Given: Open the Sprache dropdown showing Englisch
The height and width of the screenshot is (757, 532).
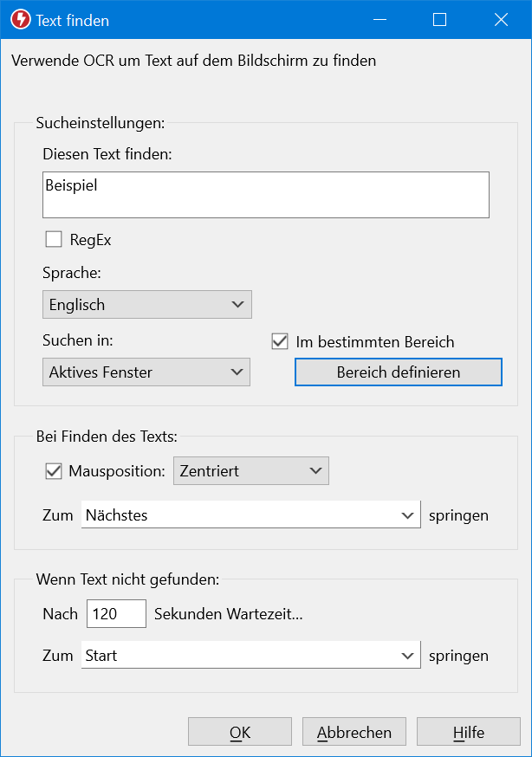Looking at the screenshot, I should tap(146, 305).
